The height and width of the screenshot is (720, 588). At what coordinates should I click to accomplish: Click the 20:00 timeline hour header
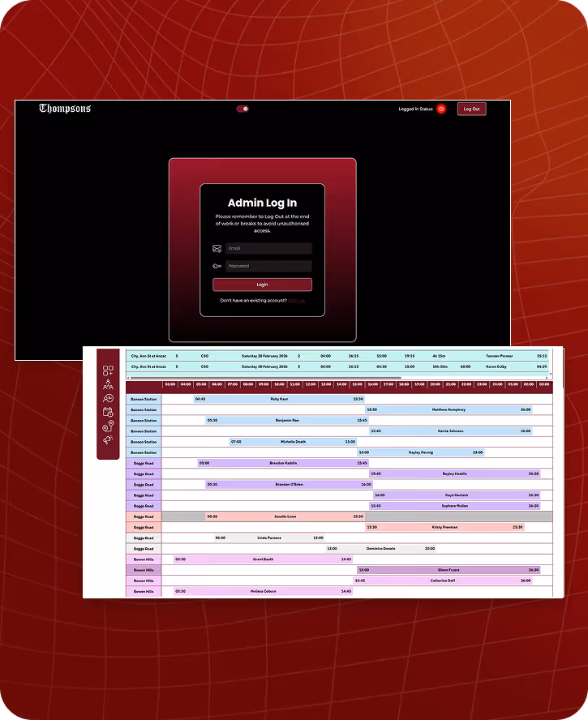point(435,384)
